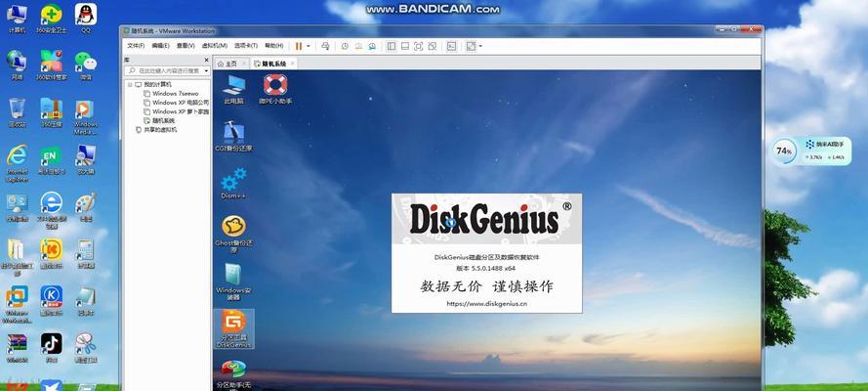Toggle the library sidebar view icon
Screen dimensions: 868x391
coord(392,47)
